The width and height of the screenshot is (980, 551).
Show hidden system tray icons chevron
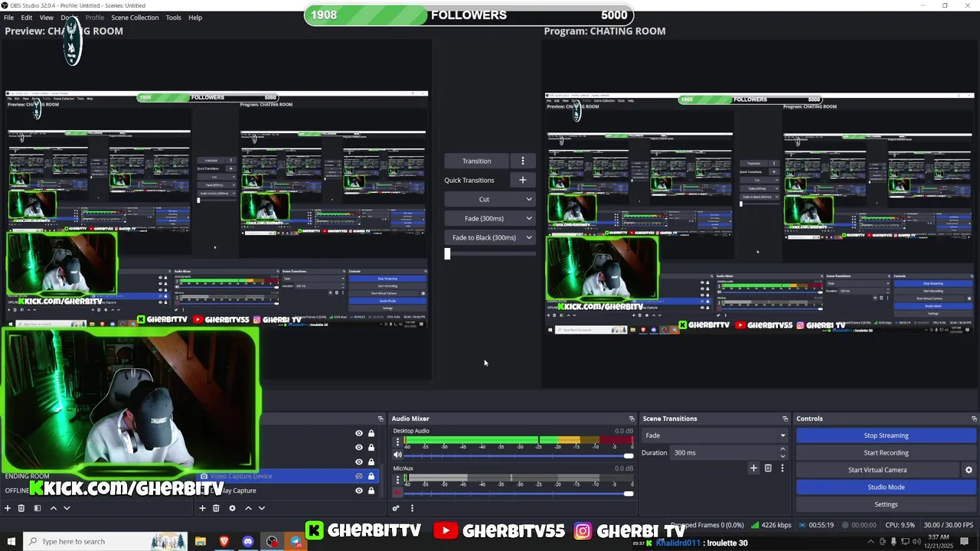870,542
